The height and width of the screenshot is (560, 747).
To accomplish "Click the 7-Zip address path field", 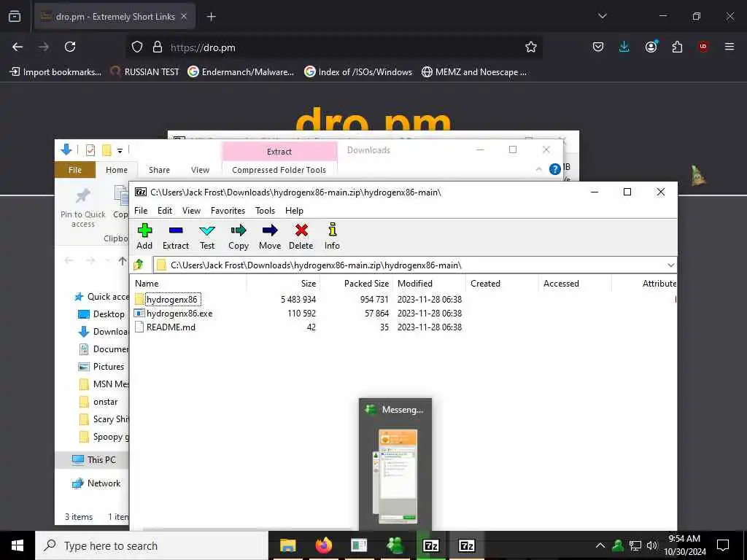I will pyautogui.click(x=410, y=265).
